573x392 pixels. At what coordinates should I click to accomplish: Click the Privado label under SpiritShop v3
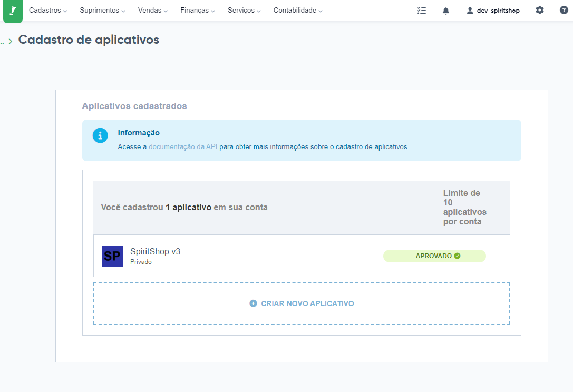coord(141,262)
